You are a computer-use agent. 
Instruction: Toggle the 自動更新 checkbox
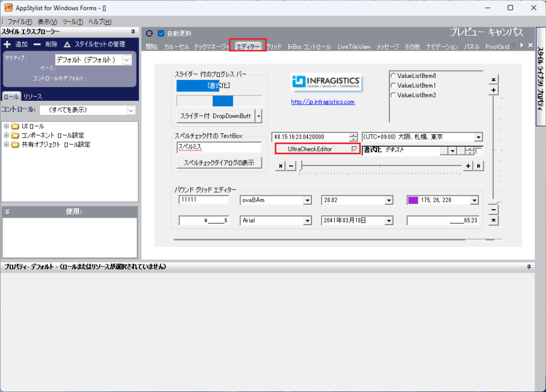pyautogui.click(x=160, y=33)
